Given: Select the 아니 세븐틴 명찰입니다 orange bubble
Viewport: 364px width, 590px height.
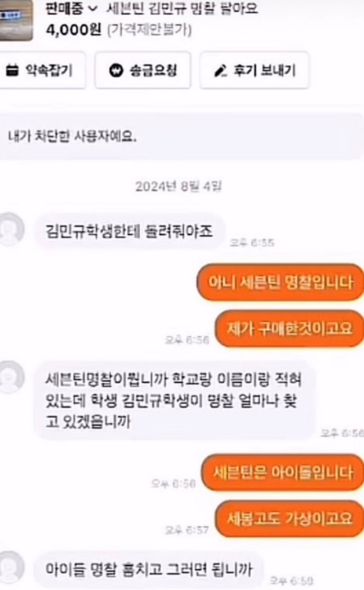Looking at the screenshot, I should [x=280, y=282].
